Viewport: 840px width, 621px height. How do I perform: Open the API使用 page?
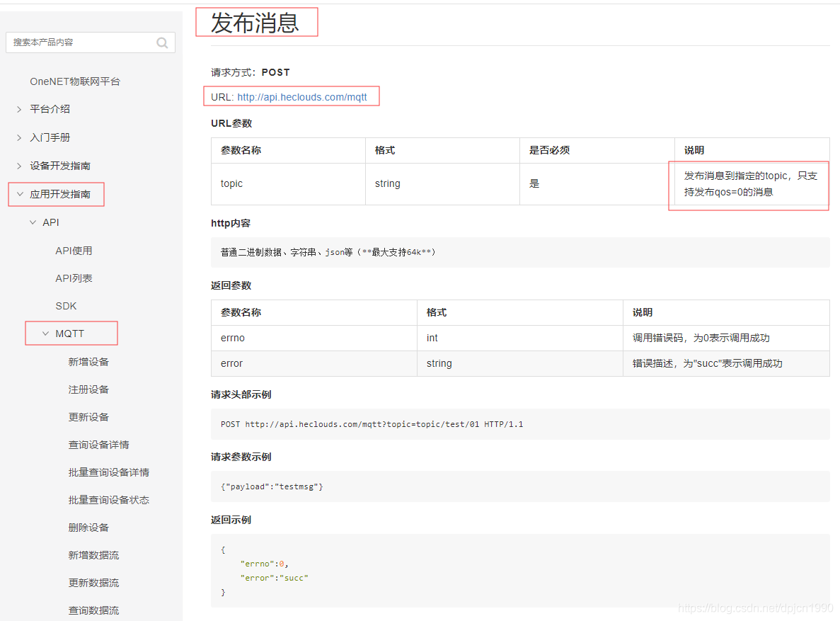(74, 251)
